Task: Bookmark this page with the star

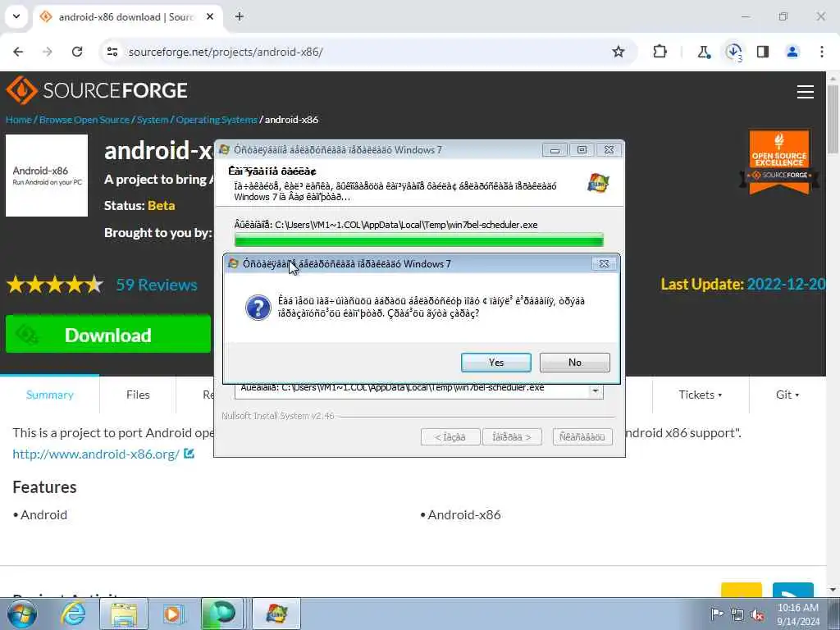Action: pyautogui.click(x=619, y=52)
